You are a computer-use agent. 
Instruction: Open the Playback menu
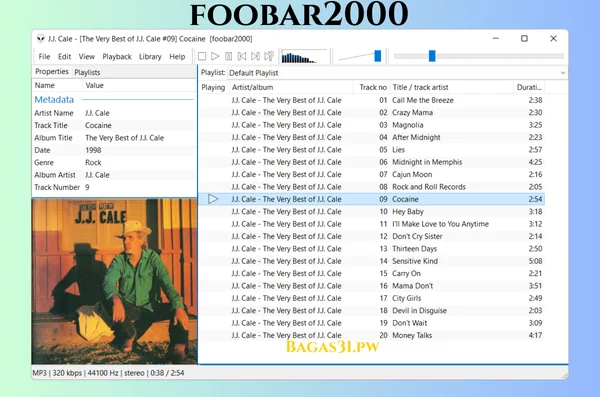pyautogui.click(x=117, y=57)
